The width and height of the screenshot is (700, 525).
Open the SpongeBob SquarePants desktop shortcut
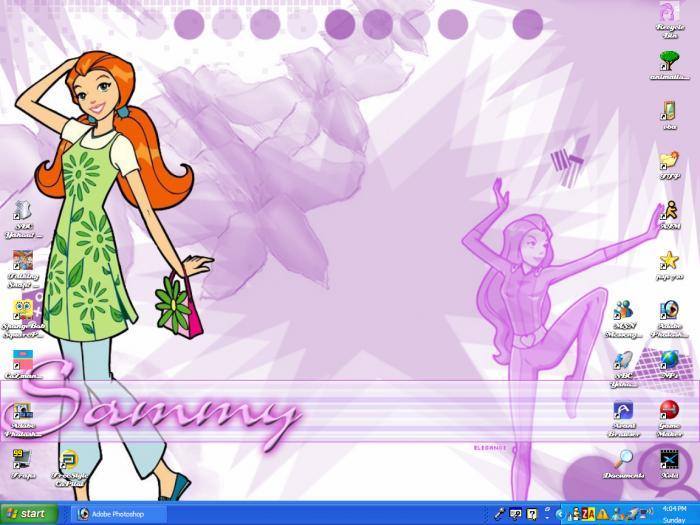[x=22, y=311]
